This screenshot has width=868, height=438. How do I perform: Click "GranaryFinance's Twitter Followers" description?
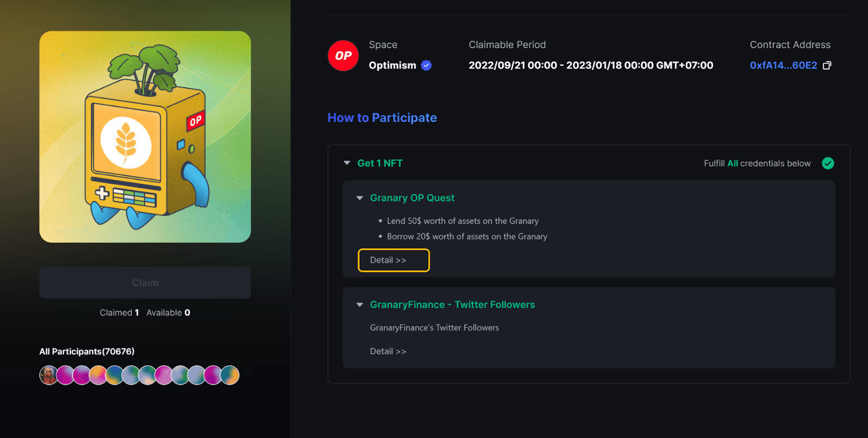[x=435, y=328]
